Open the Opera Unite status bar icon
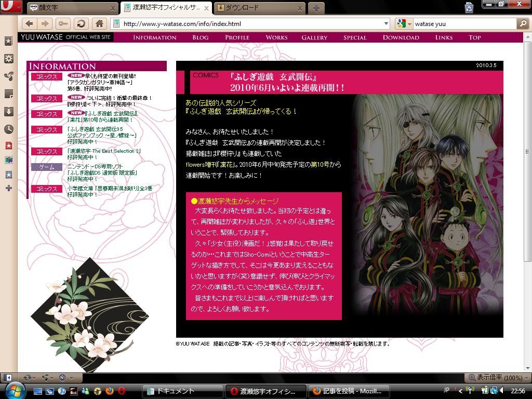Viewport: 532px width, 399px height. click(45, 377)
